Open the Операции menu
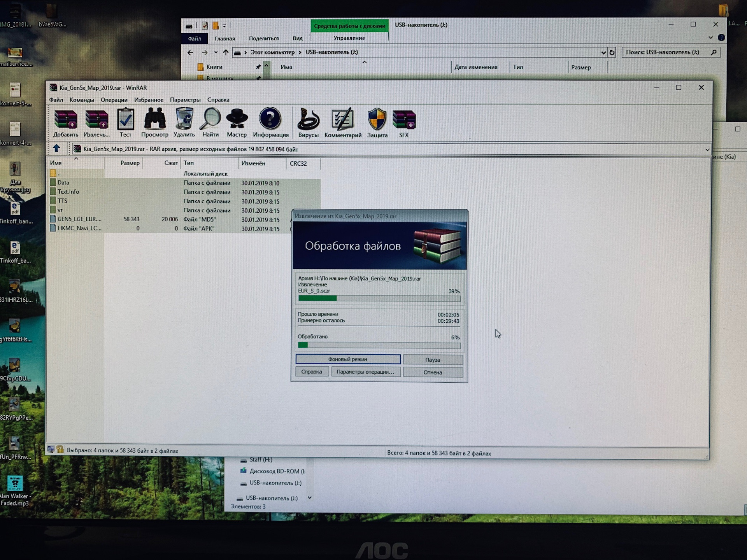747x560 pixels. (114, 100)
